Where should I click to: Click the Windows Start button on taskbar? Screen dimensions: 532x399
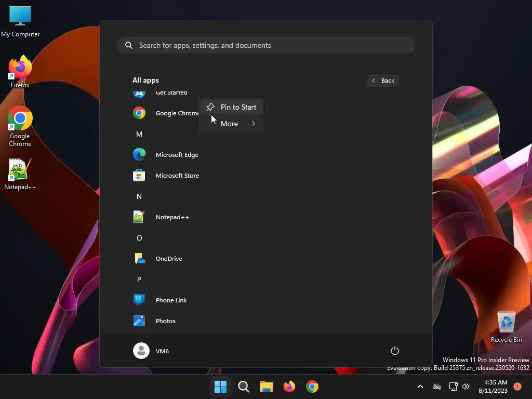(x=220, y=387)
